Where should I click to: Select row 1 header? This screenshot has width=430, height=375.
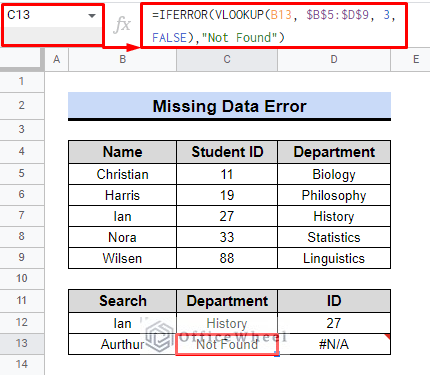pyautogui.click(x=22, y=82)
